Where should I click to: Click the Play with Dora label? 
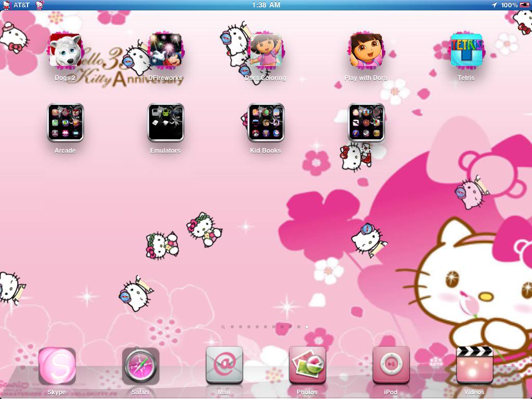366,78
